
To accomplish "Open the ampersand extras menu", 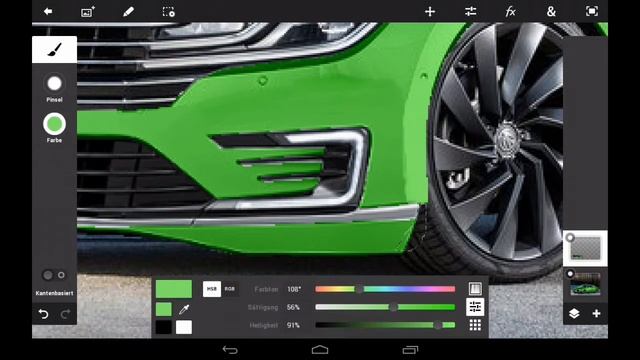I will (x=551, y=11).
